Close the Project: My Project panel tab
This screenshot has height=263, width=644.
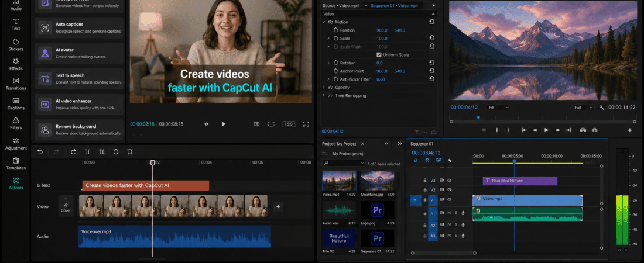(x=362, y=144)
